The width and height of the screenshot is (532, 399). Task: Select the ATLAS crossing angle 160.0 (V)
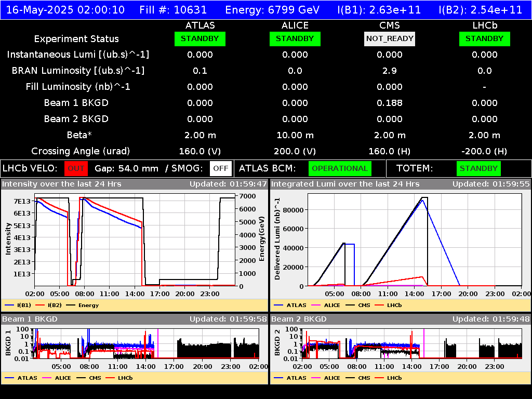pyautogui.click(x=200, y=151)
